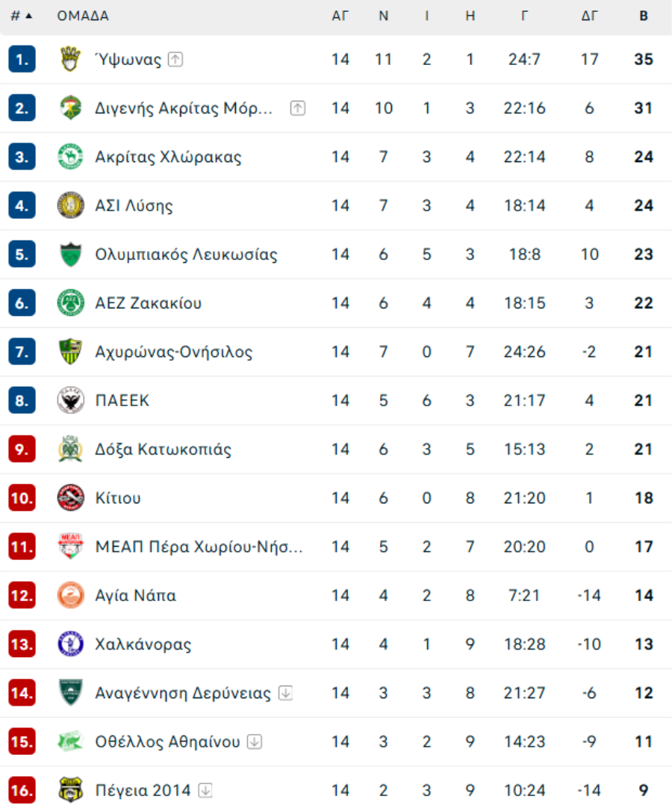Click the red position badge number 9
The image size is (672, 808).
(x=22, y=450)
